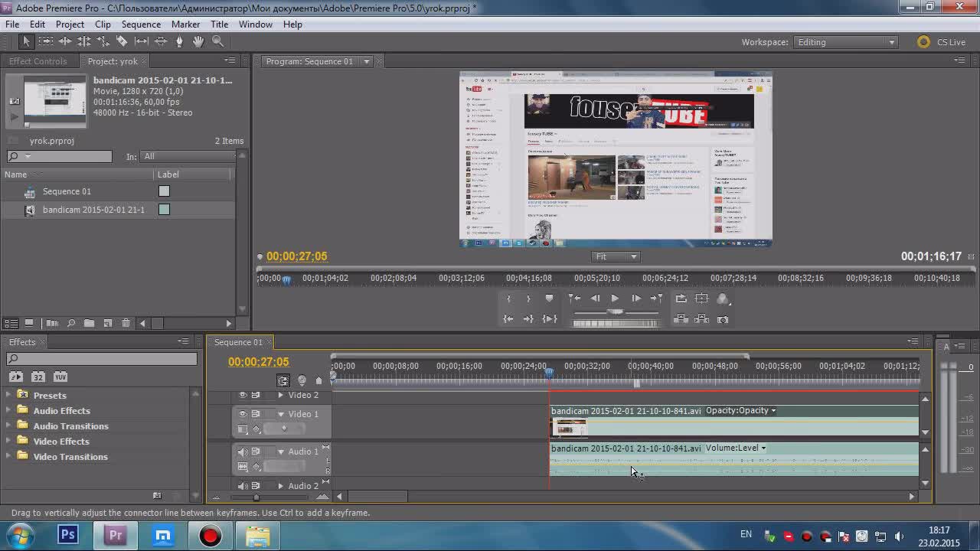Hide Video 2 track eye icon
This screenshot has height=551, width=980.
pyautogui.click(x=243, y=395)
